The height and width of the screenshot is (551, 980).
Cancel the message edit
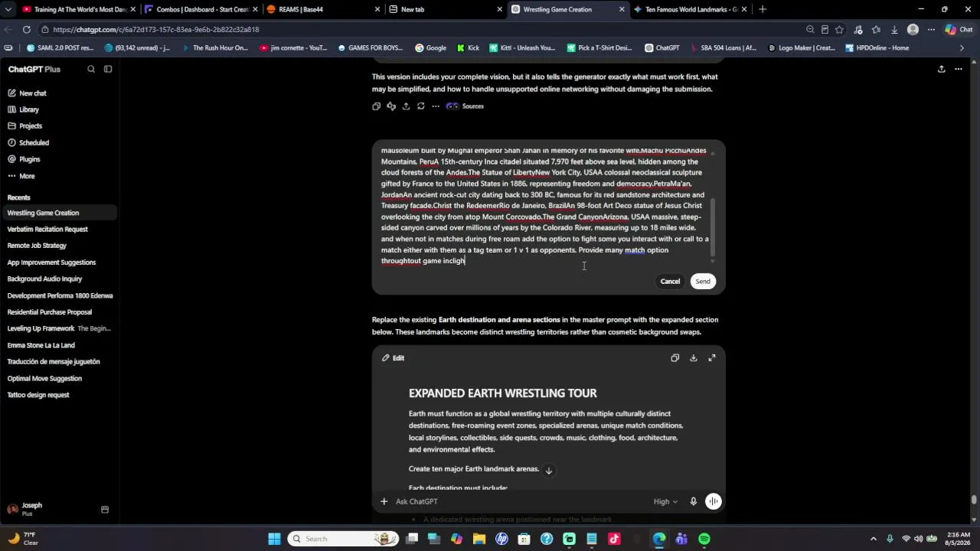(x=670, y=281)
